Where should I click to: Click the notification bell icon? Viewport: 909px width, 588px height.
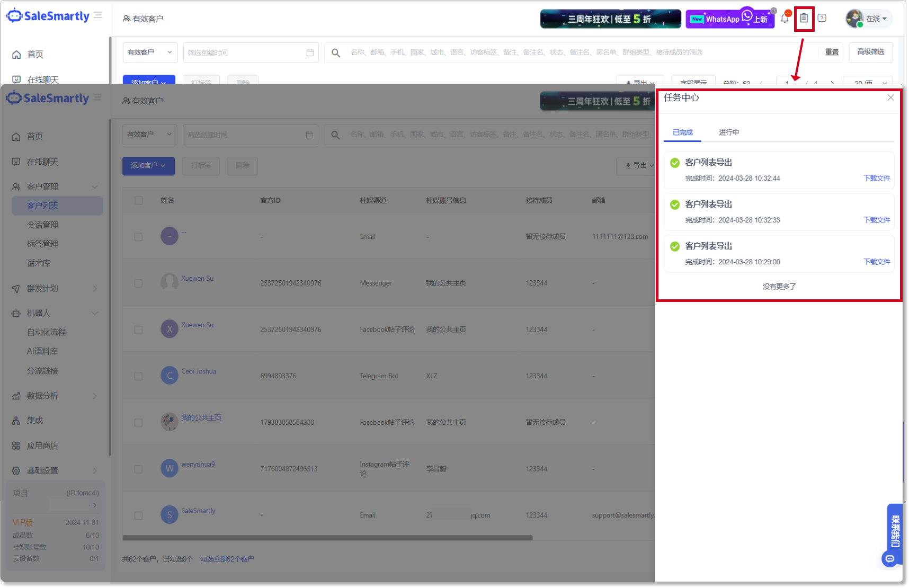pos(785,19)
